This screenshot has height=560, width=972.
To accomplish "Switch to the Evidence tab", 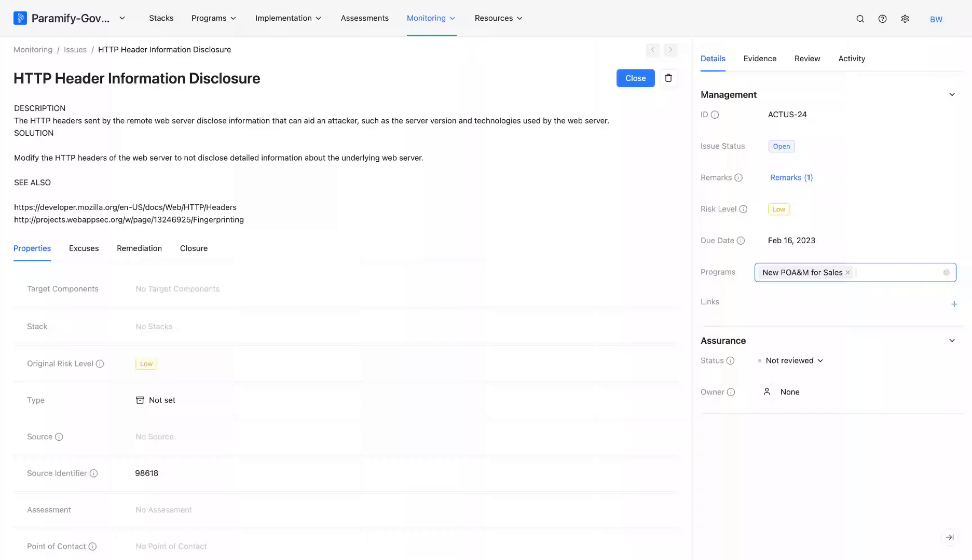I will click(760, 59).
